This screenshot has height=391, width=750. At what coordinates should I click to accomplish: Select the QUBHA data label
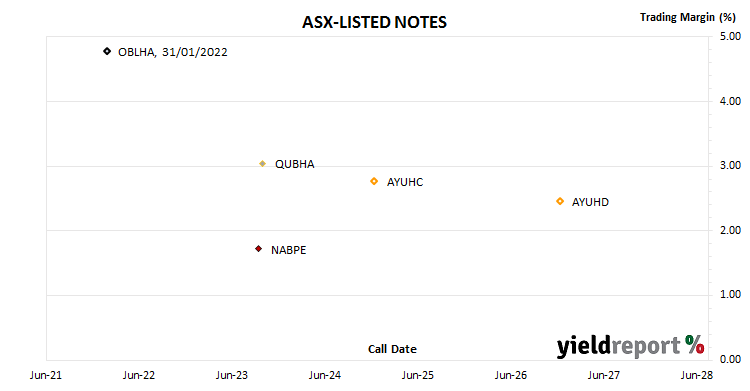(x=295, y=164)
